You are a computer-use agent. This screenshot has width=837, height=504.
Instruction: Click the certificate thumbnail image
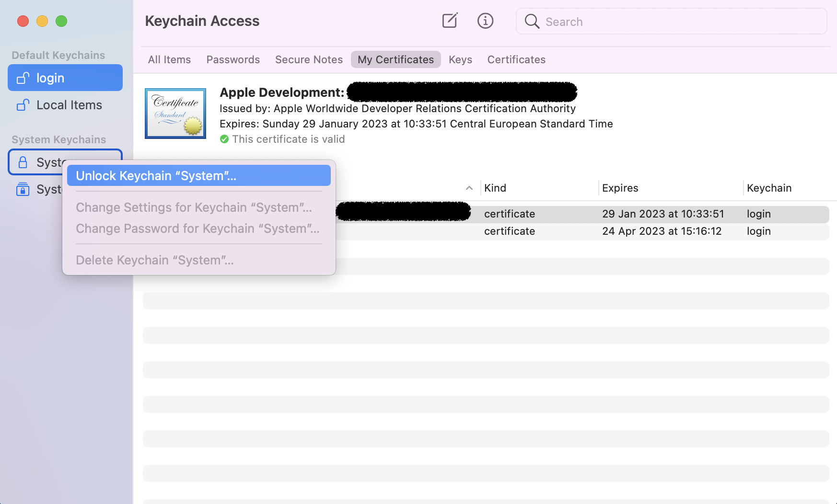coord(175,114)
